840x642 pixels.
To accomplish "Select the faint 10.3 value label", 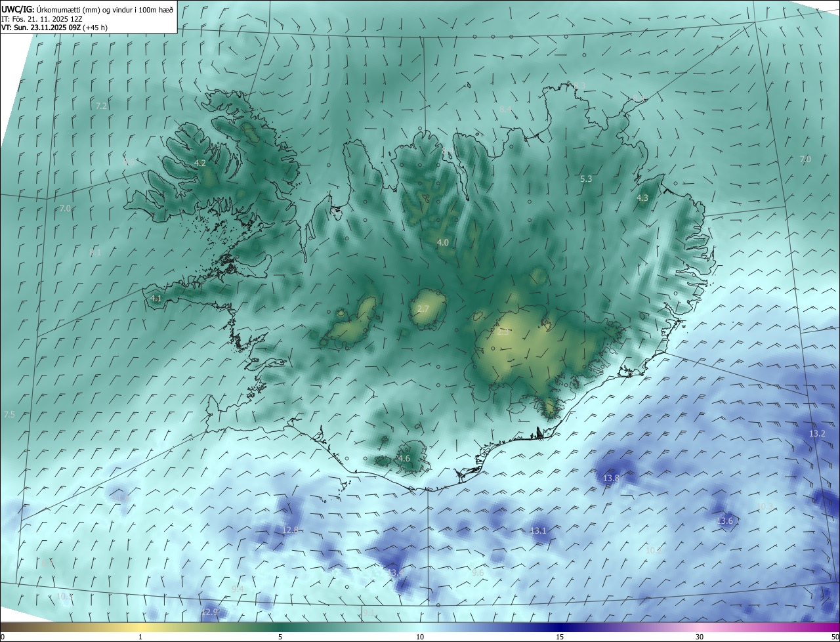I will [765, 507].
